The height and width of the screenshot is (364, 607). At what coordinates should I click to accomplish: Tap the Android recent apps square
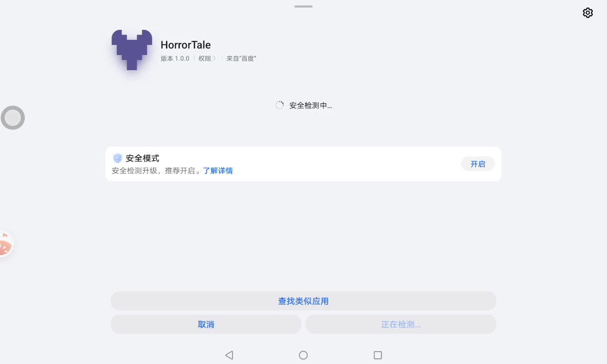378,355
